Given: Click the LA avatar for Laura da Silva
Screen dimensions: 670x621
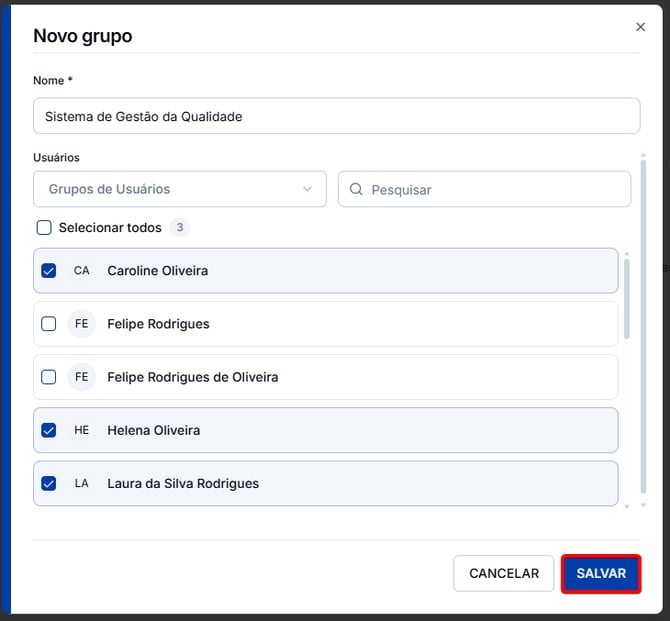Looking at the screenshot, I should (x=81, y=483).
